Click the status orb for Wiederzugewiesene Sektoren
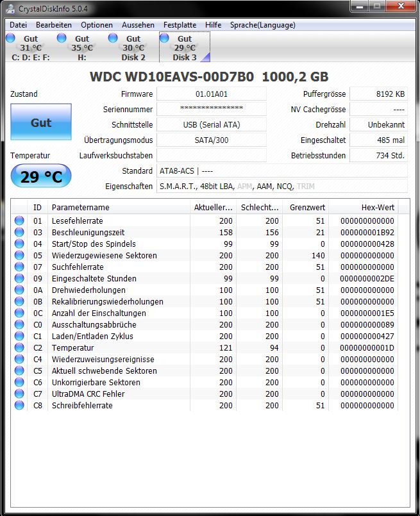This screenshot has height=516, width=420. (x=19, y=255)
